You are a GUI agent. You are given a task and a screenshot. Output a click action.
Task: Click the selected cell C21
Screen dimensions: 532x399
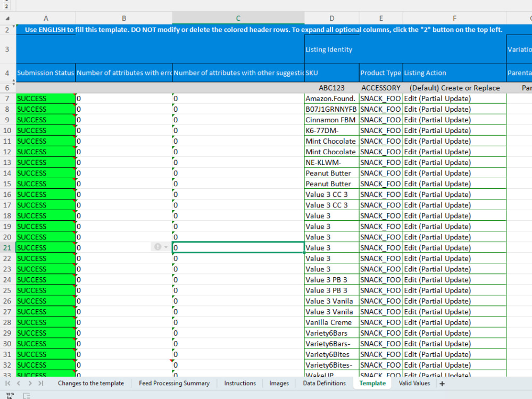pos(238,248)
